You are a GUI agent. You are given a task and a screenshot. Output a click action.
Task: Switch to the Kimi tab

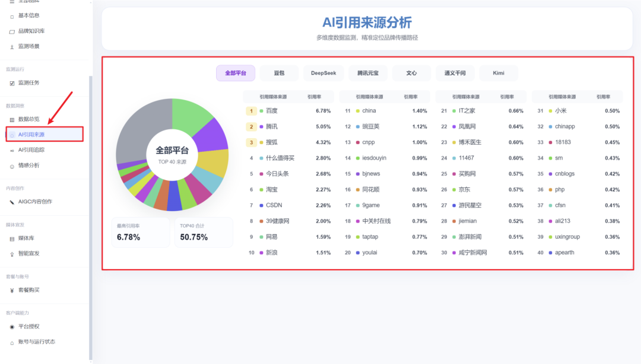(x=499, y=73)
